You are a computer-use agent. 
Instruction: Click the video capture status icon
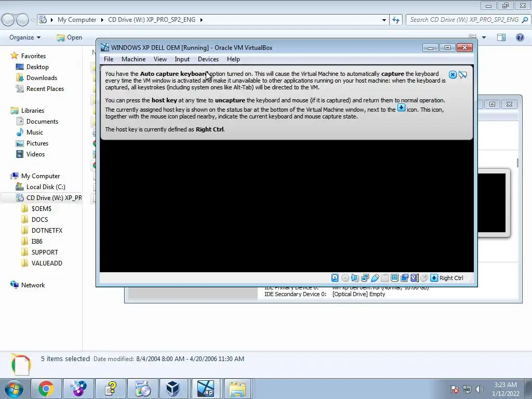404,278
